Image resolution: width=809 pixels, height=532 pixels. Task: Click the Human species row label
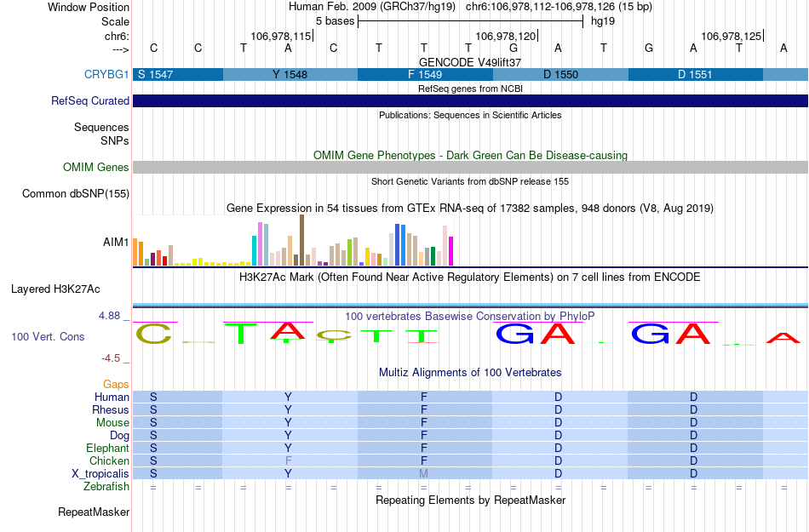click(x=112, y=397)
